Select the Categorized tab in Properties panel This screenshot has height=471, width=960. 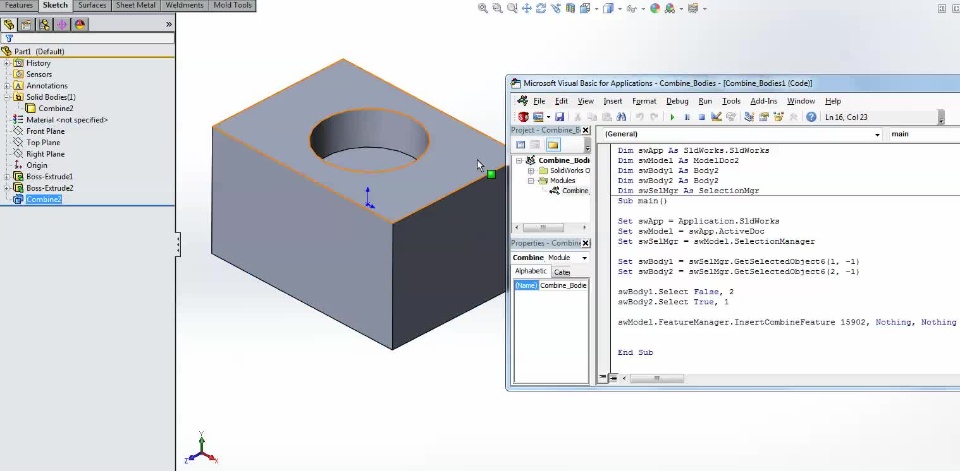pos(561,272)
